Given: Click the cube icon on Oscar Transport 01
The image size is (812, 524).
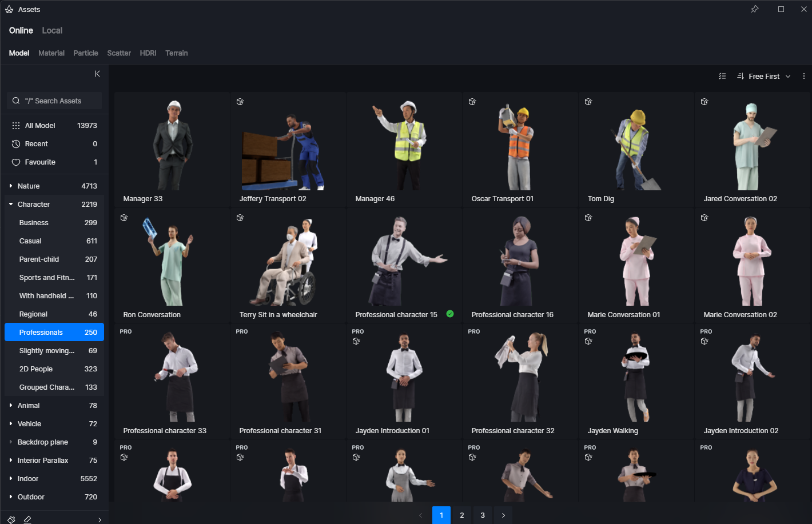Looking at the screenshot, I should (x=472, y=102).
